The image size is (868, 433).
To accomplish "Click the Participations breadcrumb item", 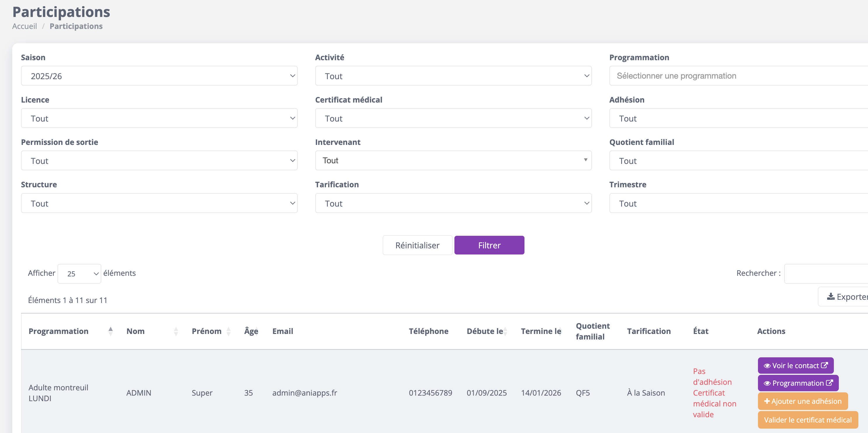I will click(76, 26).
